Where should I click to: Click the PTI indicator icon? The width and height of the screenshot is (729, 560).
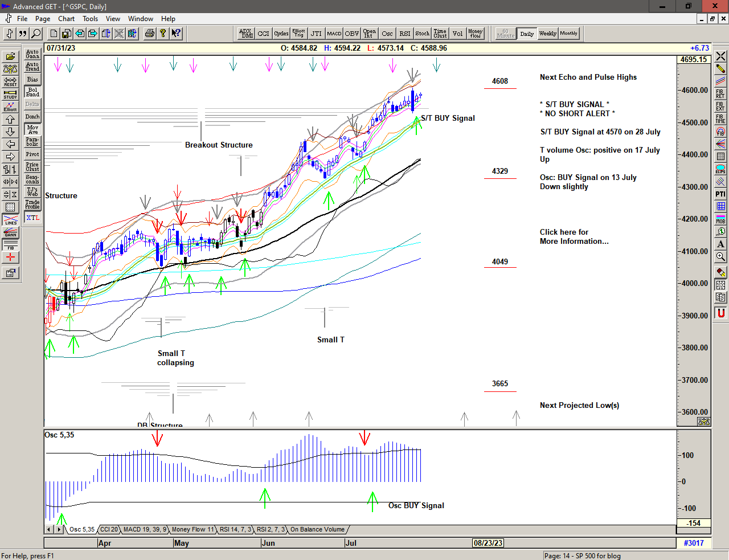[x=720, y=194]
